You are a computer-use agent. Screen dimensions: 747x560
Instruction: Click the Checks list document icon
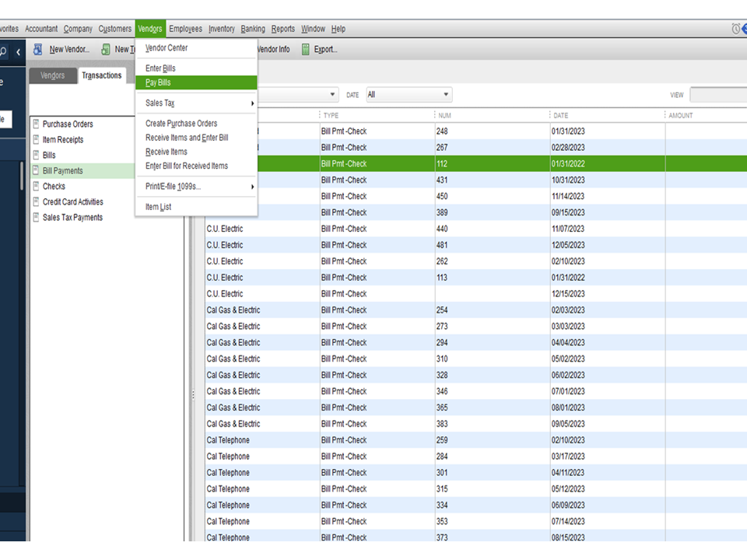click(36, 187)
